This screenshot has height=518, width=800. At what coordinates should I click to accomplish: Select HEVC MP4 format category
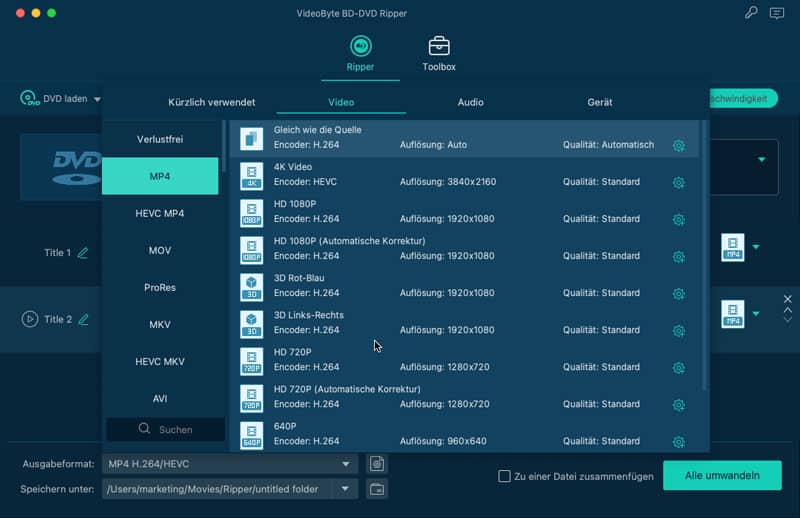(160, 213)
